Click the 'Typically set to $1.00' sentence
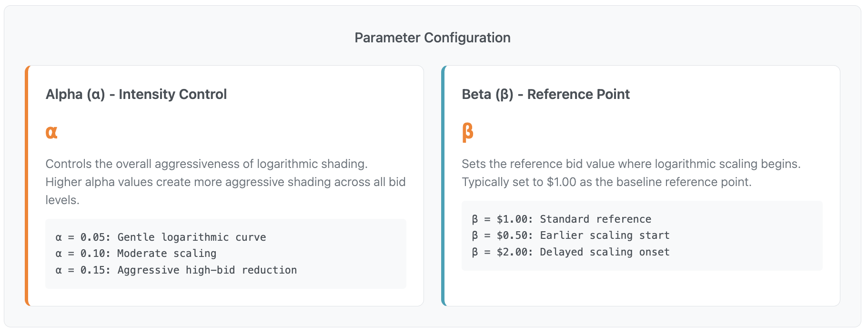Viewport: 868px width, 334px height. click(x=606, y=182)
